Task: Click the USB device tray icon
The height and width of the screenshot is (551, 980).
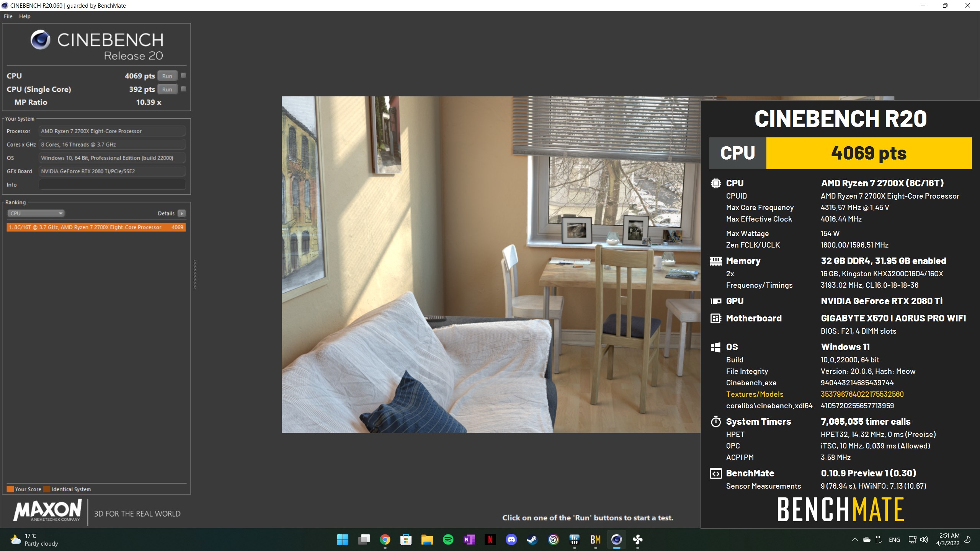Action: (x=879, y=540)
